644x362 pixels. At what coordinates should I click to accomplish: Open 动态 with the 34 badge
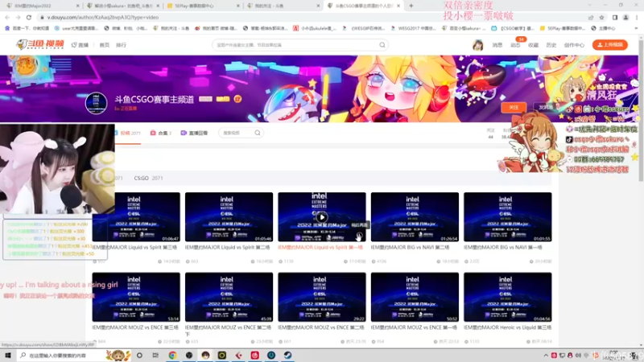(x=515, y=45)
